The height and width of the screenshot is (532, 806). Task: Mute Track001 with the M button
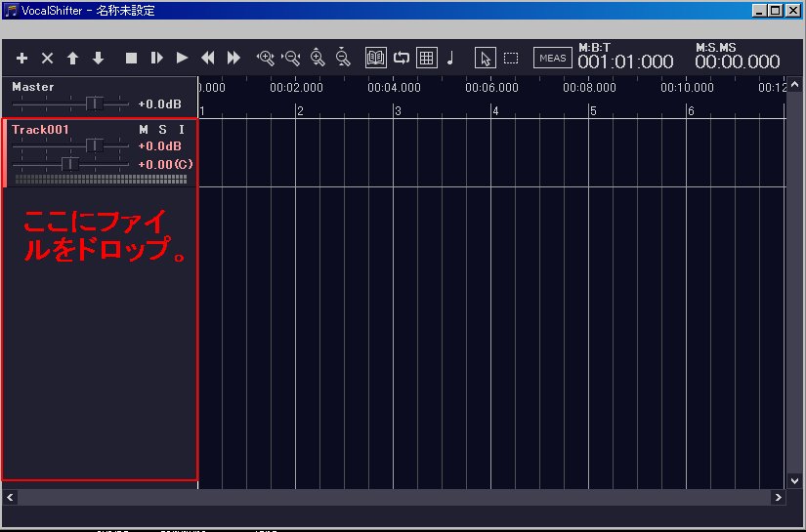[144, 130]
